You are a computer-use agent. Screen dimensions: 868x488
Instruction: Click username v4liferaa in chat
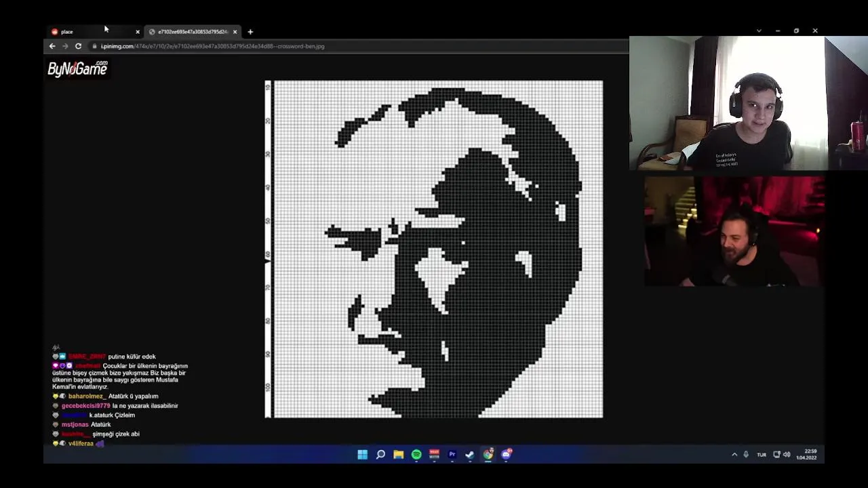point(81,444)
